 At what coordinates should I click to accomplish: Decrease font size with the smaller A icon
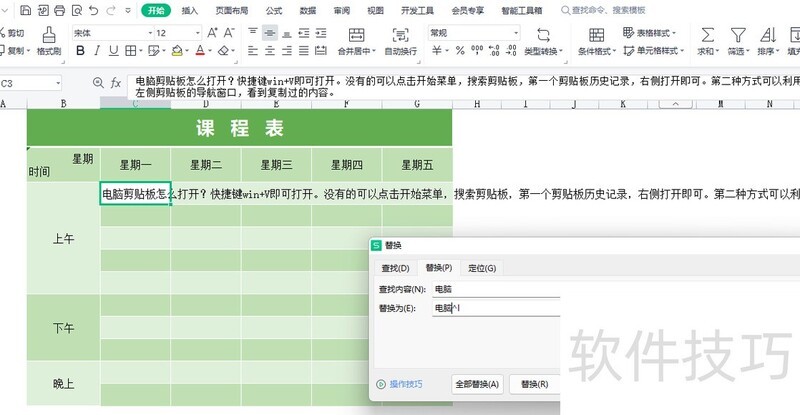(229, 33)
